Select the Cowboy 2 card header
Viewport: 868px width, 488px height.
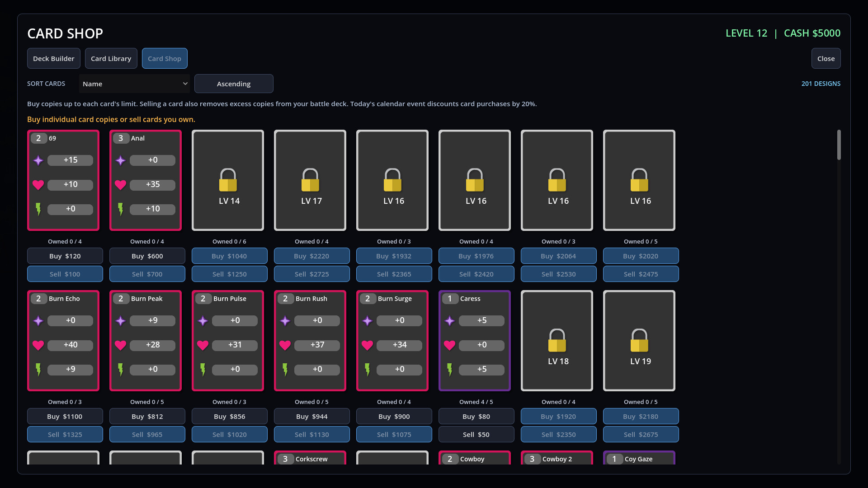click(x=557, y=458)
